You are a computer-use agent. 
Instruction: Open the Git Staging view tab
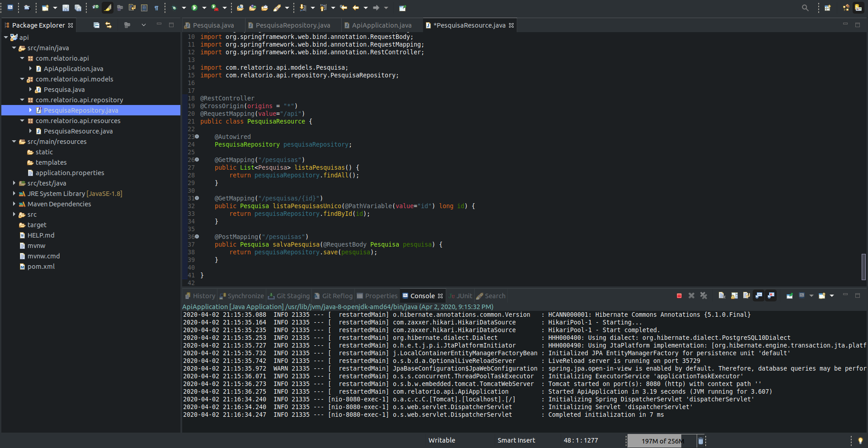click(x=289, y=296)
